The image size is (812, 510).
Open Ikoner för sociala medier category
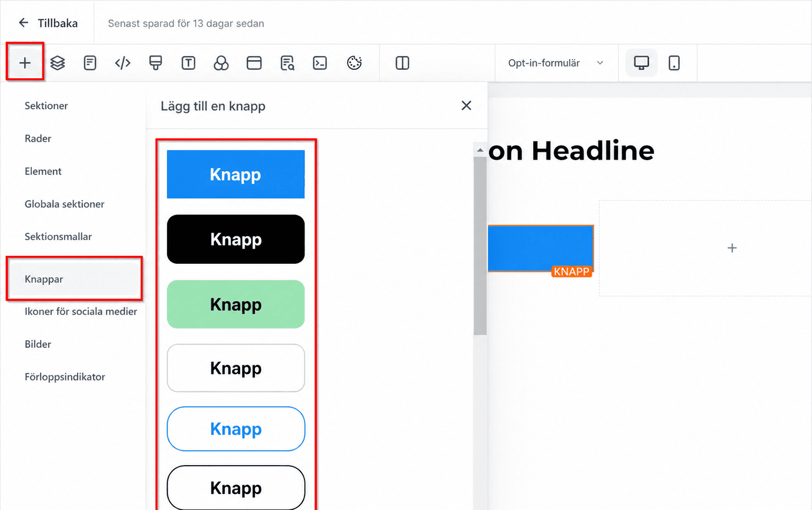pos(81,311)
